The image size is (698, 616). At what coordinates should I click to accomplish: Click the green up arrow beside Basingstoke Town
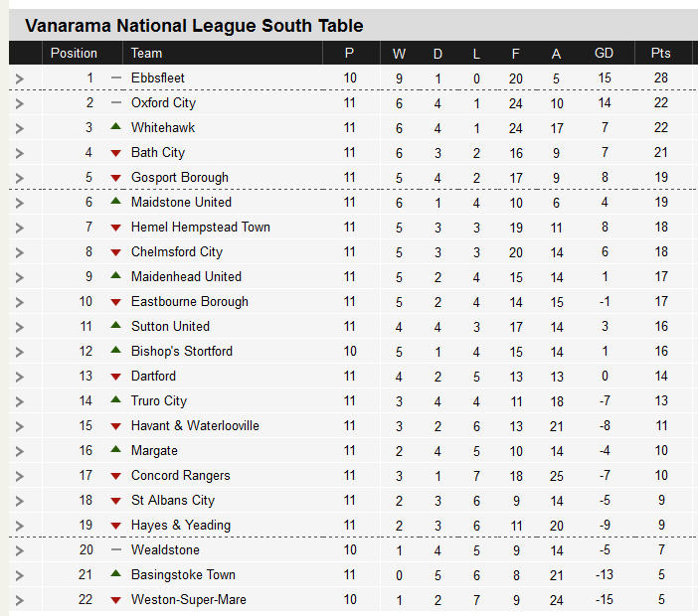115,573
